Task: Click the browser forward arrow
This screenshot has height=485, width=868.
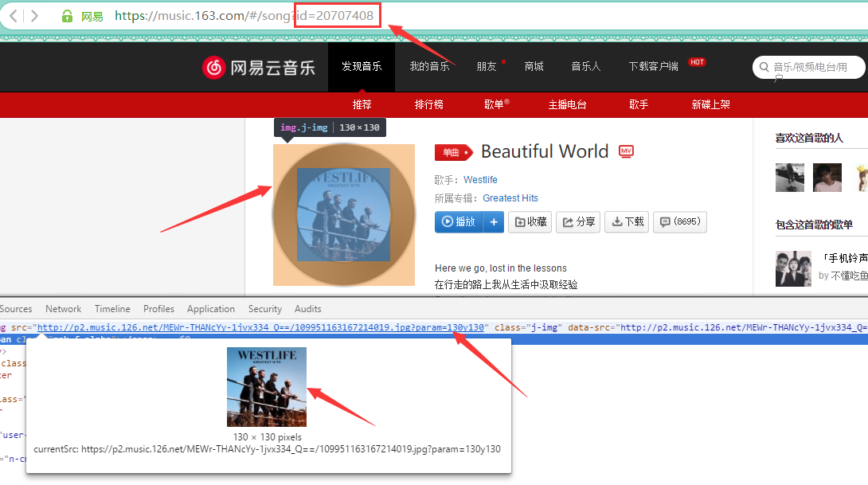Action: pos(34,15)
